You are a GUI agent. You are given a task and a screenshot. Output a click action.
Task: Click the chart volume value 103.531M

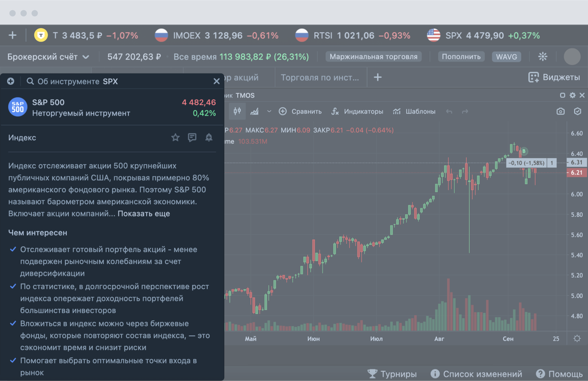pyautogui.click(x=253, y=141)
